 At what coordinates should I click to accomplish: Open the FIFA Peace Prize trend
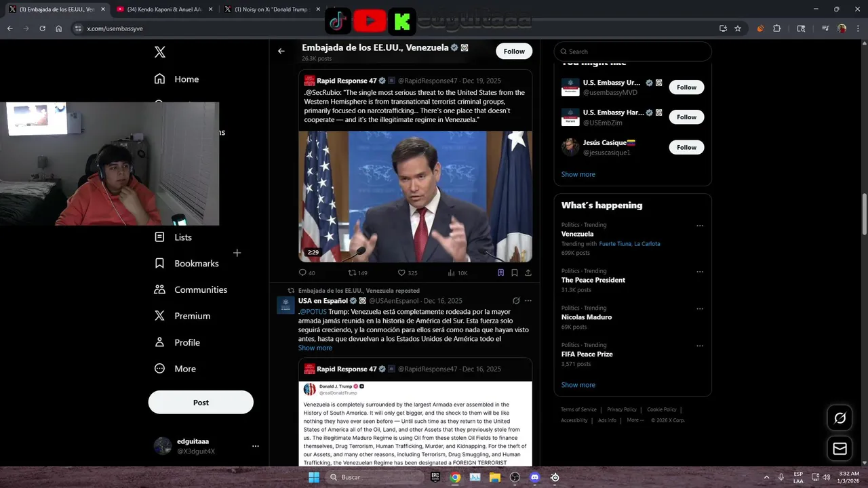pyautogui.click(x=587, y=354)
